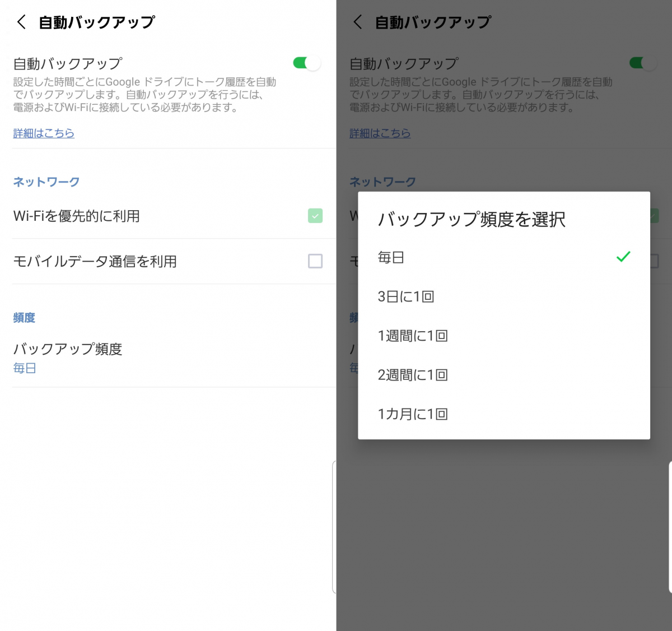The width and height of the screenshot is (672, 631).
Task: Tap the ネットワーク section header
Action: pos(46,181)
